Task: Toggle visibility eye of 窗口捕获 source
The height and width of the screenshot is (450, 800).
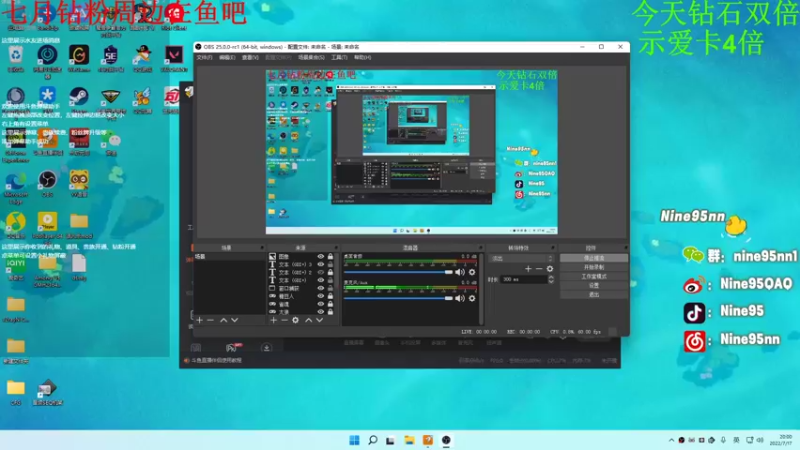Action: click(x=320, y=288)
